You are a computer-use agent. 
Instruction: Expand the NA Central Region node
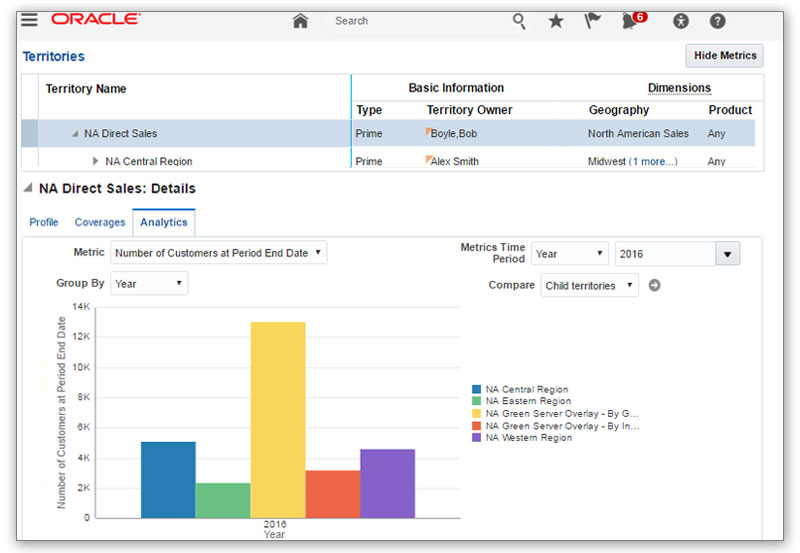(x=95, y=161)
